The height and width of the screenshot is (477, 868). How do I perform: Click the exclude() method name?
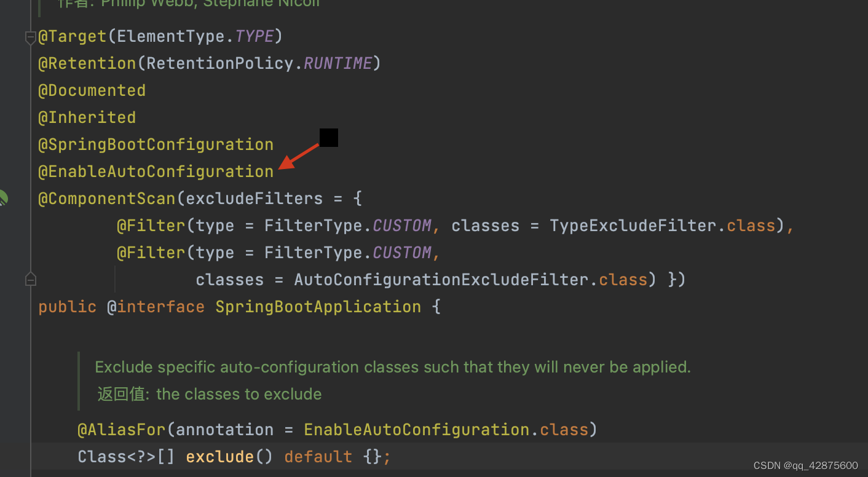[x=220, y=457]
